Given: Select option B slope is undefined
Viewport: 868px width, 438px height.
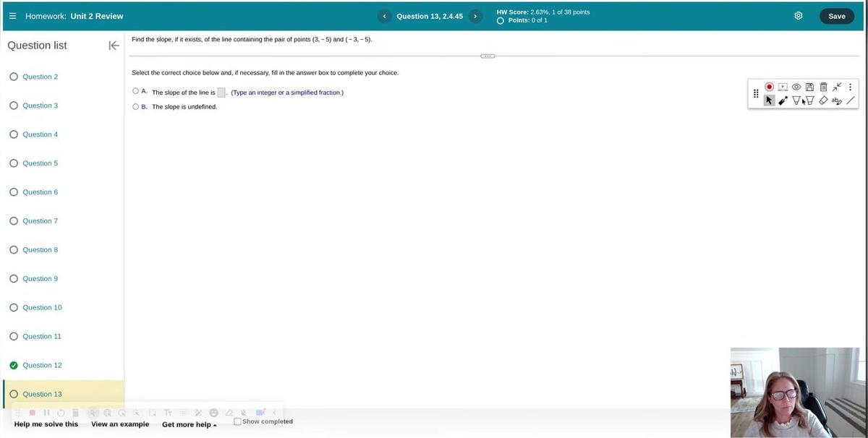Looking at the screenshot, I should click(136, 106).
